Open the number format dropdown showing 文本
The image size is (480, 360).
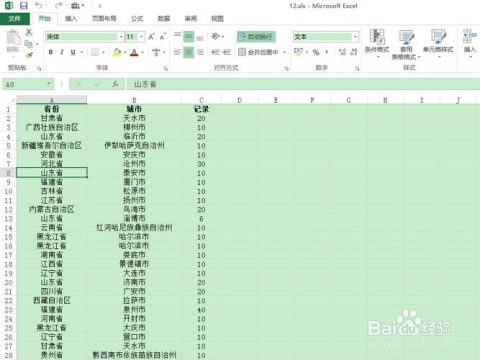pyautogui.click(x=355, y=37)
